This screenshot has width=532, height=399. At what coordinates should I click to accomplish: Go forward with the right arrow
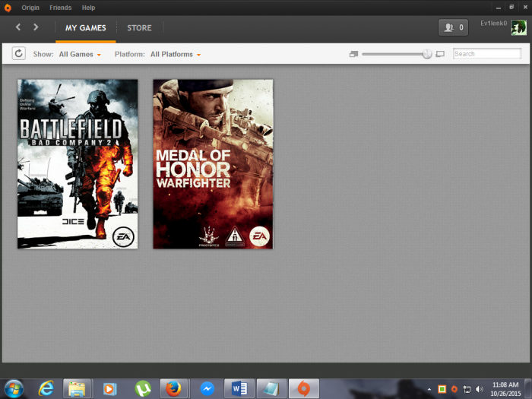pos(36,27)
